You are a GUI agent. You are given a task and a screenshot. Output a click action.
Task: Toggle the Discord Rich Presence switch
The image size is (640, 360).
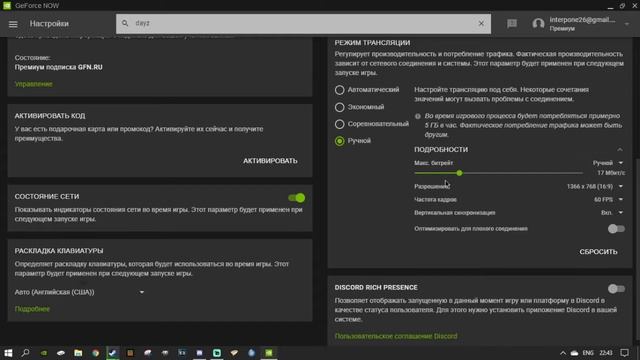[616, 289]
